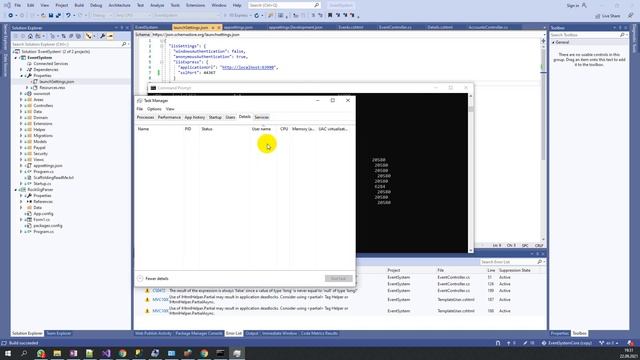Image resolution: width=640 pixels, height=360 pixels.
Task: Click Fewer details in Task Manager
Action: (x=157, y=278)
